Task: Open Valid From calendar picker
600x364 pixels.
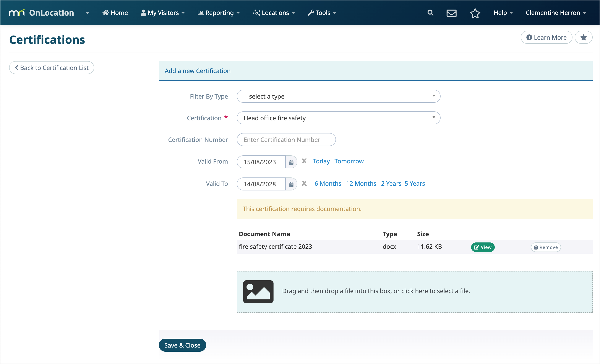Action: tap(291, 162)
